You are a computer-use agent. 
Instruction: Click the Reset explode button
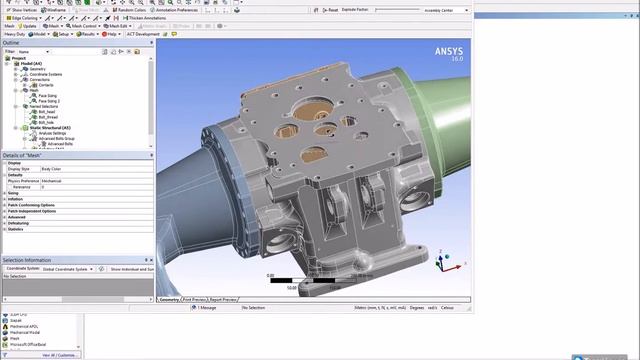click(x=330, y=10)
